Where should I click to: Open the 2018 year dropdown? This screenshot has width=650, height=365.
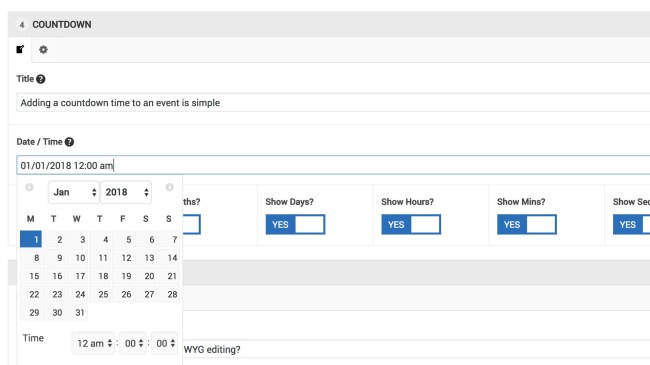coord(126,192)
